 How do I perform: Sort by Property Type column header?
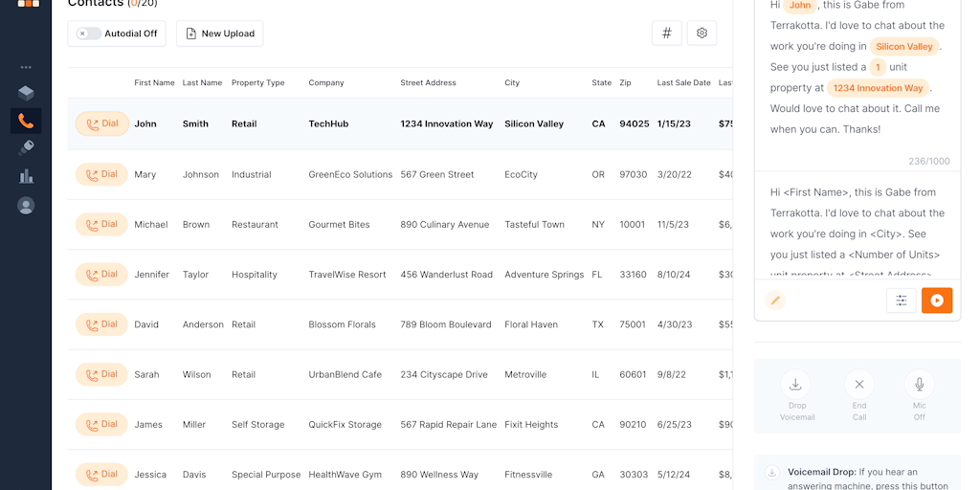click(x=257, y=83)
